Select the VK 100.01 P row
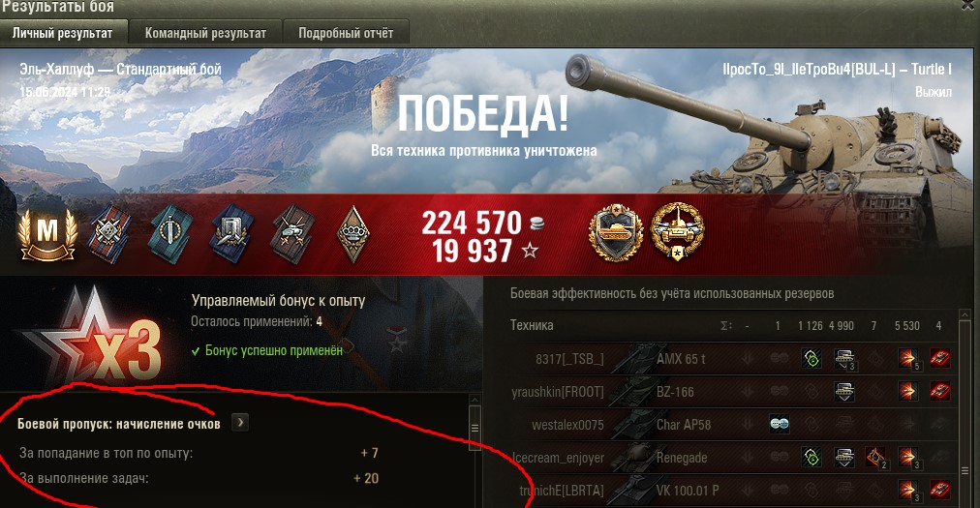 coord(731,491)
